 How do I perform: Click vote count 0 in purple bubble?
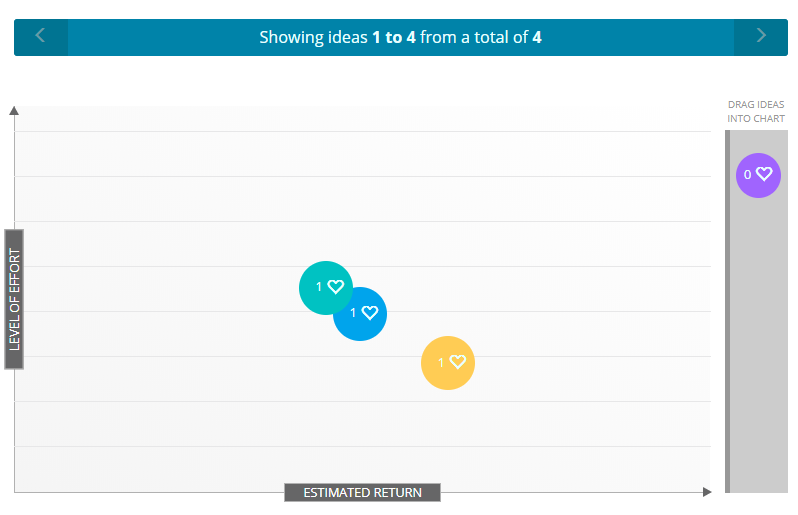[747, 174]
